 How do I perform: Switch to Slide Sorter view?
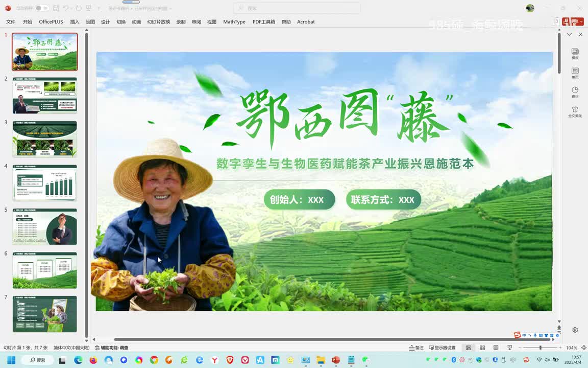point(482,348)
